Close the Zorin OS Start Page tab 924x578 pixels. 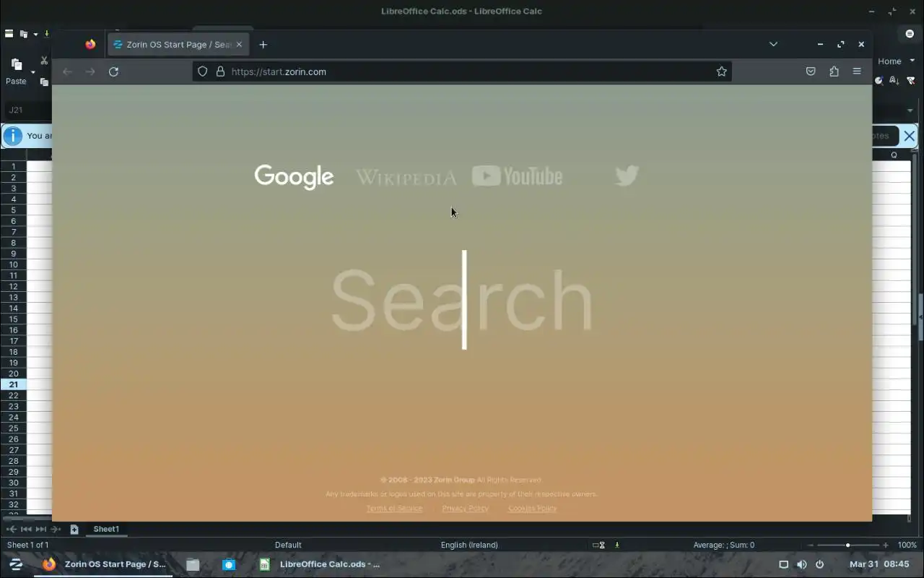point(239,45)
